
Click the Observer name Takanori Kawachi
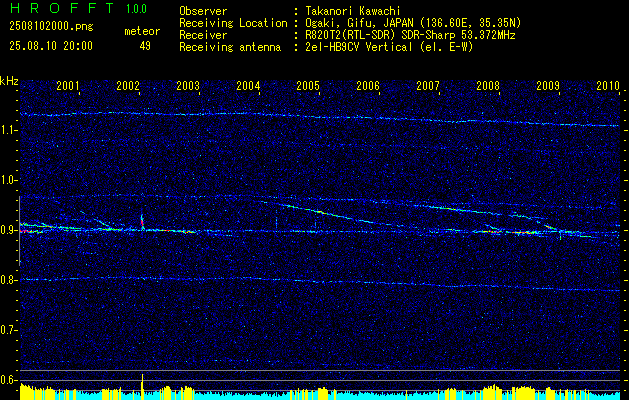pyautogui.click(x=353, y=11)
